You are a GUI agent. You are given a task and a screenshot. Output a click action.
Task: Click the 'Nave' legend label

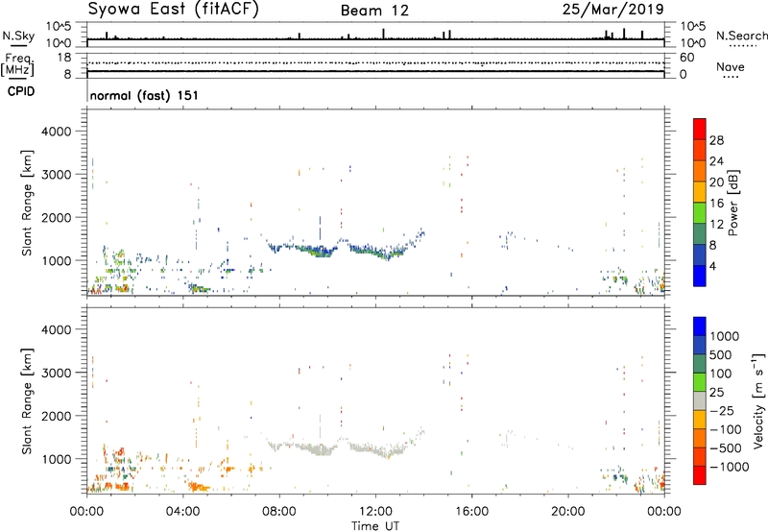tap(731, 66)
